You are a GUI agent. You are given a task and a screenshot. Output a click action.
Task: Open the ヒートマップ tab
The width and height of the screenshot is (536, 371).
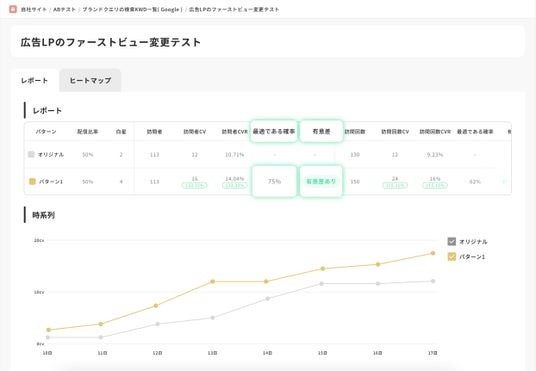point(90,80)
